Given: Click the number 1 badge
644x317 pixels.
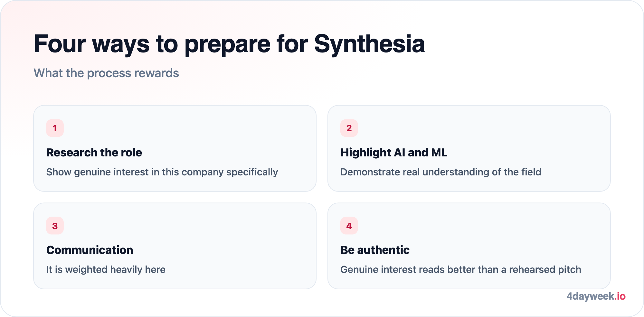Looking at the screenshot, I should [55, 128].
